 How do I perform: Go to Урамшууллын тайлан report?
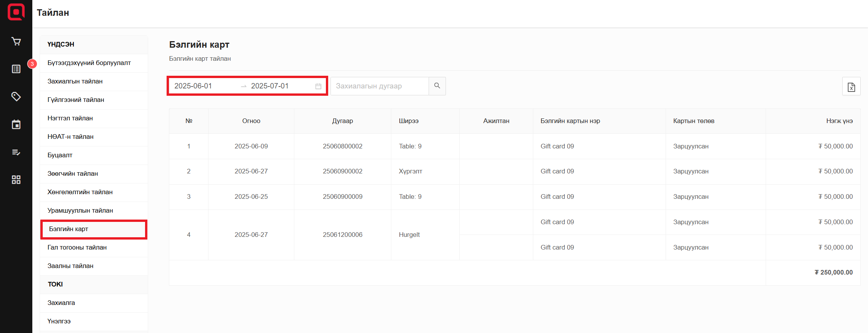(80, 210)
